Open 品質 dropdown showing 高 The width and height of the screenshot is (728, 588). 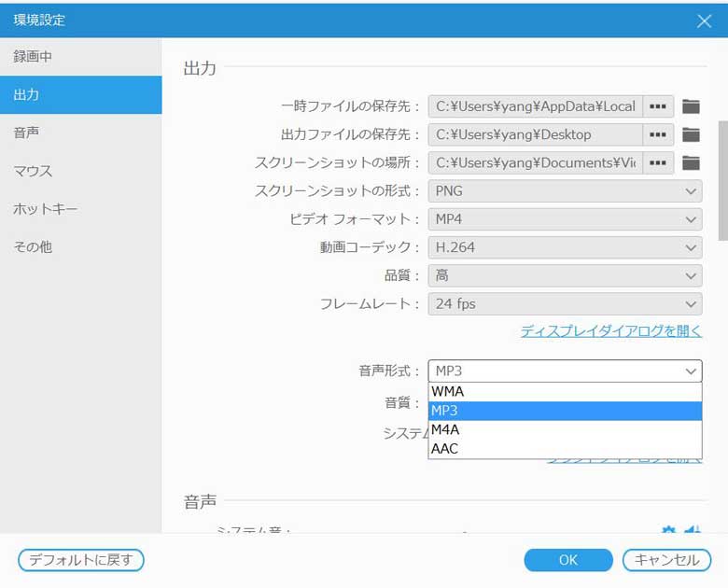(565, 276)
